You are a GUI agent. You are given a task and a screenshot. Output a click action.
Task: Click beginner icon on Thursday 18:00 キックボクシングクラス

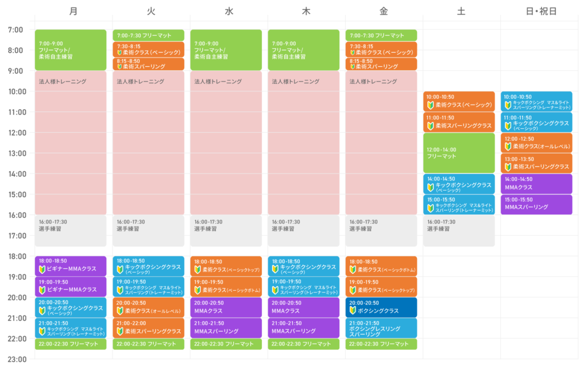click(274, 269)
